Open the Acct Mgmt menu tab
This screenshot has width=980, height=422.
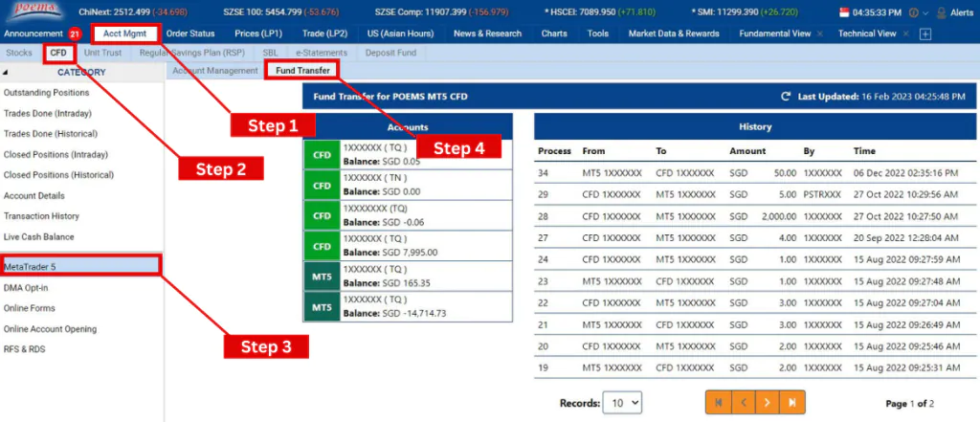[124, 33]
